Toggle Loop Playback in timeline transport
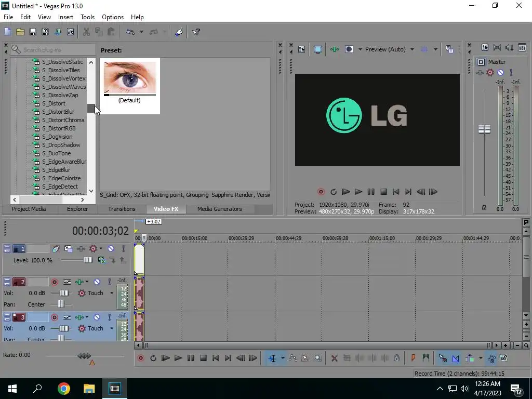This screenshot has height=399, width=532. tap(153, 358)
